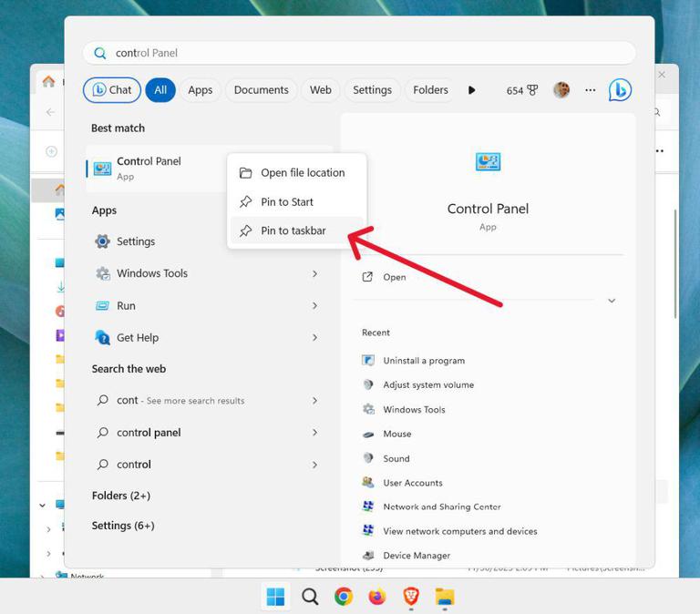The width and height of the screenshot is (700, 614).
Task: Click 'cont - See more search results'
Action: click(x=180, y=401)
